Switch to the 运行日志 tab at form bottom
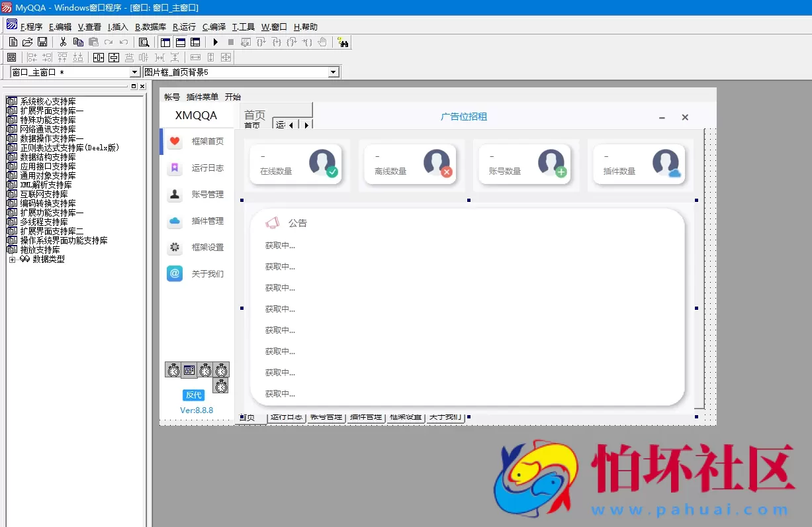This screenshot has width=812, height=527. coord(286,418)
